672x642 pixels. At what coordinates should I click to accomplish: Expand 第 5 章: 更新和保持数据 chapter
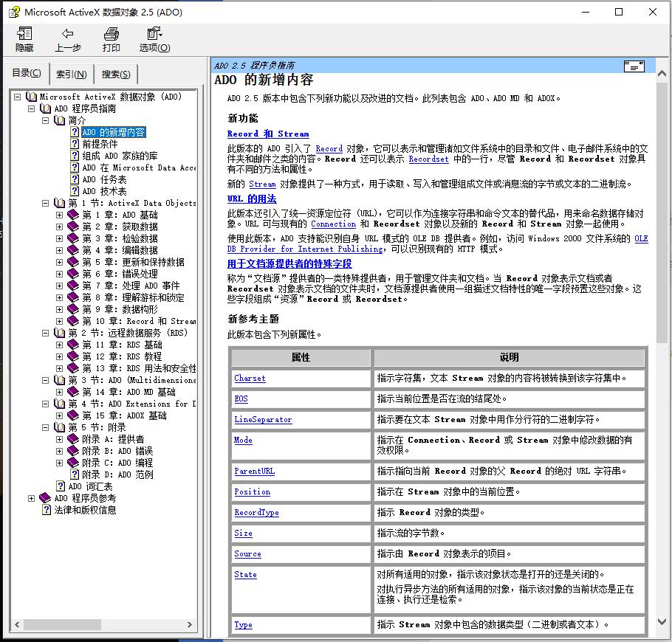(x=60, y=262)
